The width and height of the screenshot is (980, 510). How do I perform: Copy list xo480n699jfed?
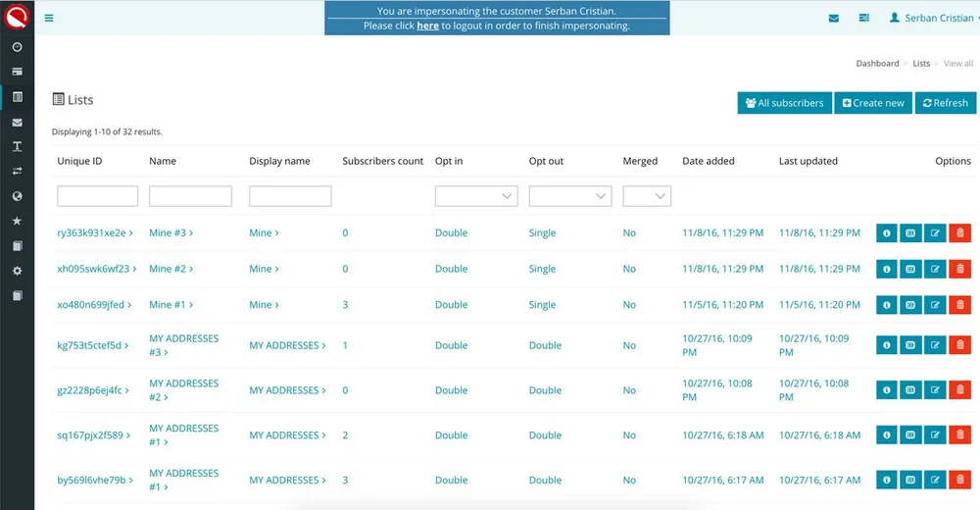pos(910,305)
